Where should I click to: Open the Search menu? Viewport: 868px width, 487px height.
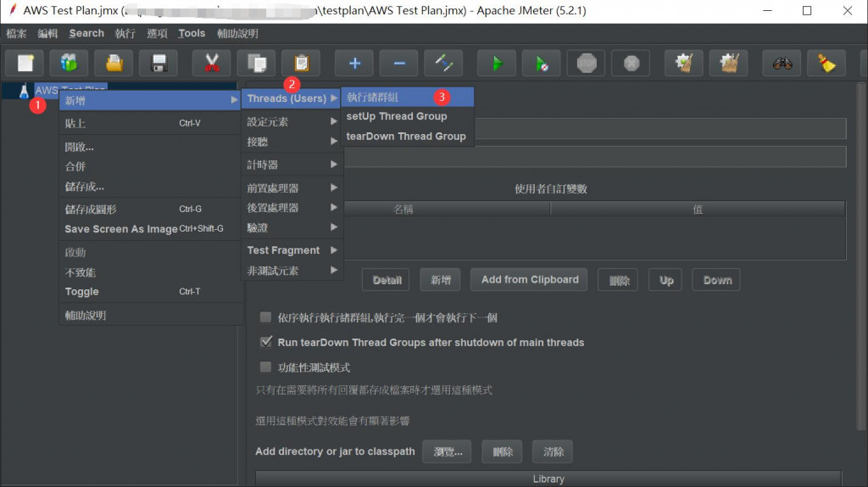(x=86, y=33)
